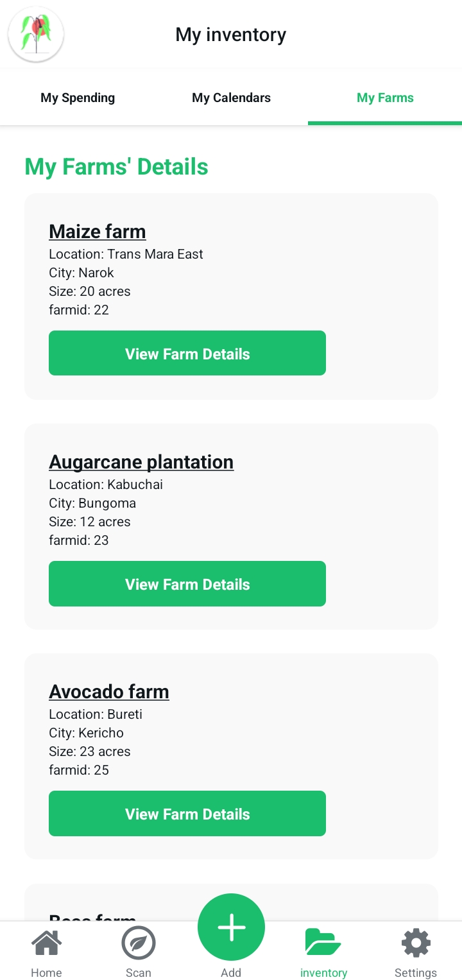Tap the My inventory page title
The image size is (462, 980).
231,35
